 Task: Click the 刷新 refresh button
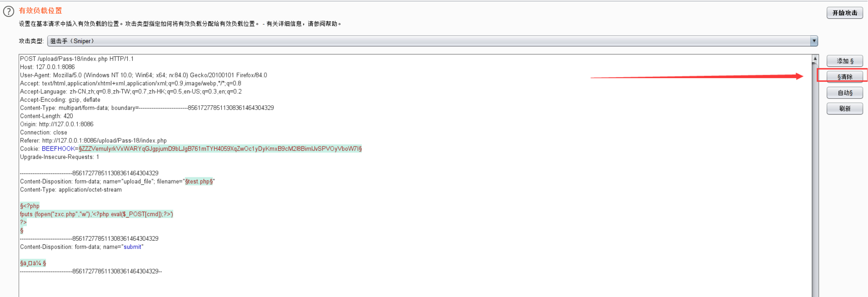click(x=845, y=109)
